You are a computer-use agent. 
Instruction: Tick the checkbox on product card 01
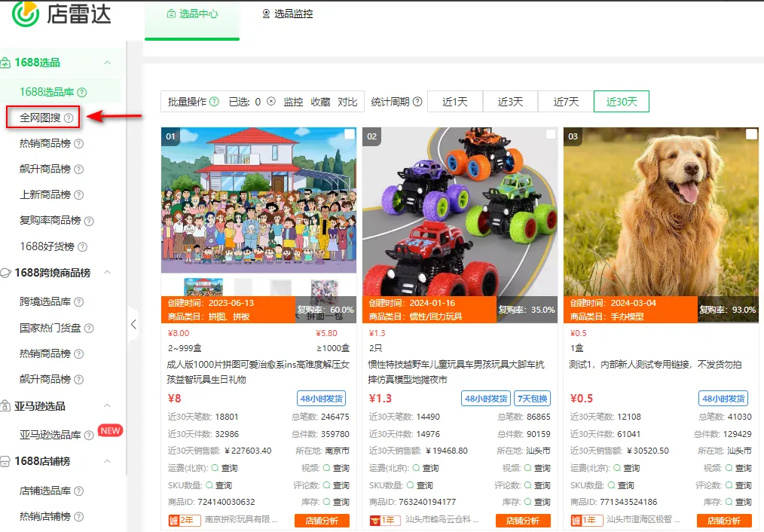tap(350, 134)
